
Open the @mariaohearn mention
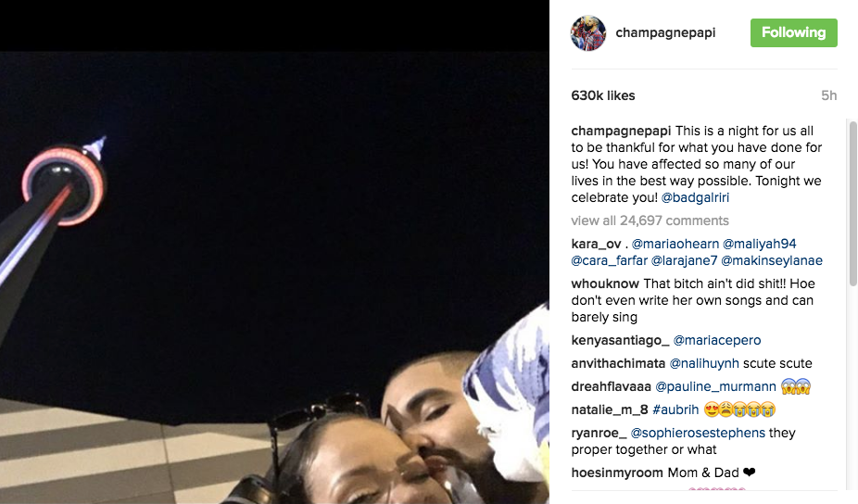click(675, 244)
